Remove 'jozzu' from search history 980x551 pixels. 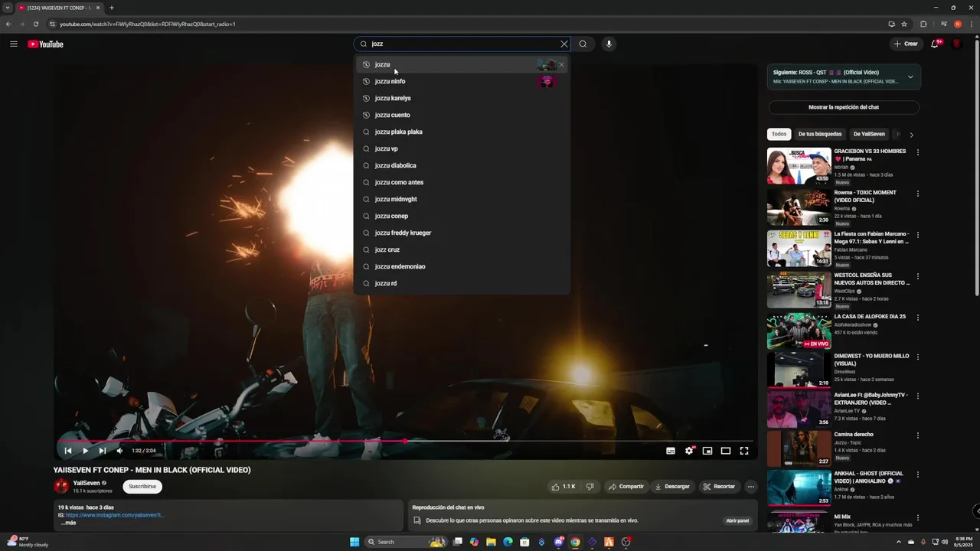[x=561, y=64]
